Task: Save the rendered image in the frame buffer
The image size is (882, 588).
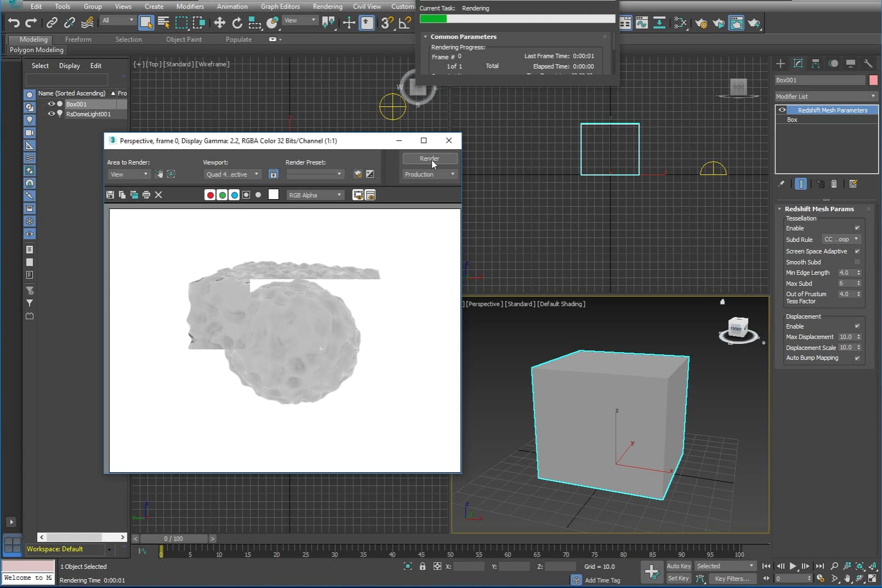Action: (x=110, y=195)
